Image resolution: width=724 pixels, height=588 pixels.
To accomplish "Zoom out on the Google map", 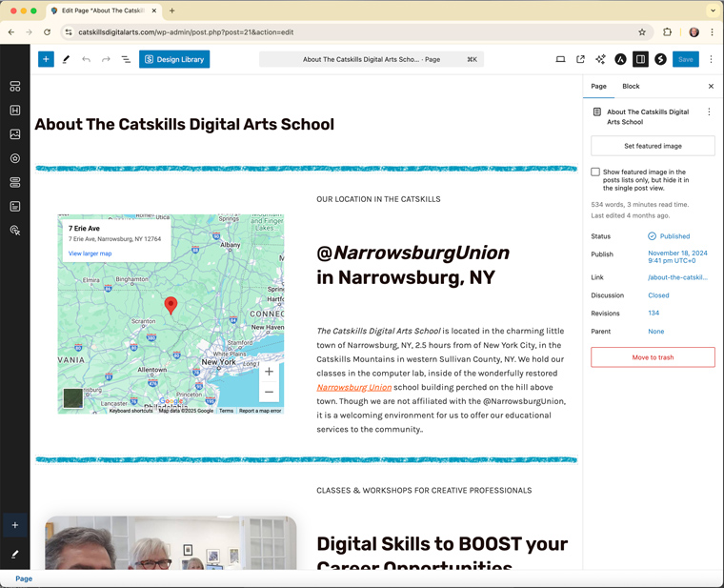I will tap(270, 392).
